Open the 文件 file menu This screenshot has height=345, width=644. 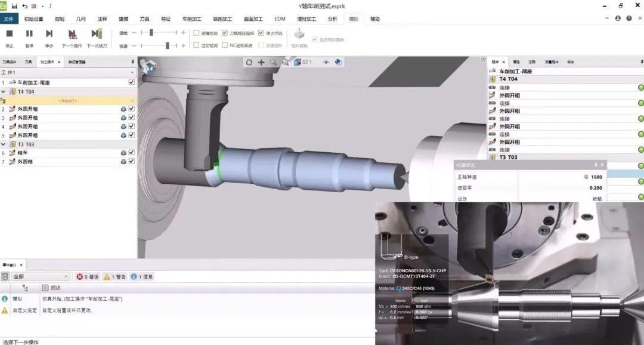pos(8,19)
